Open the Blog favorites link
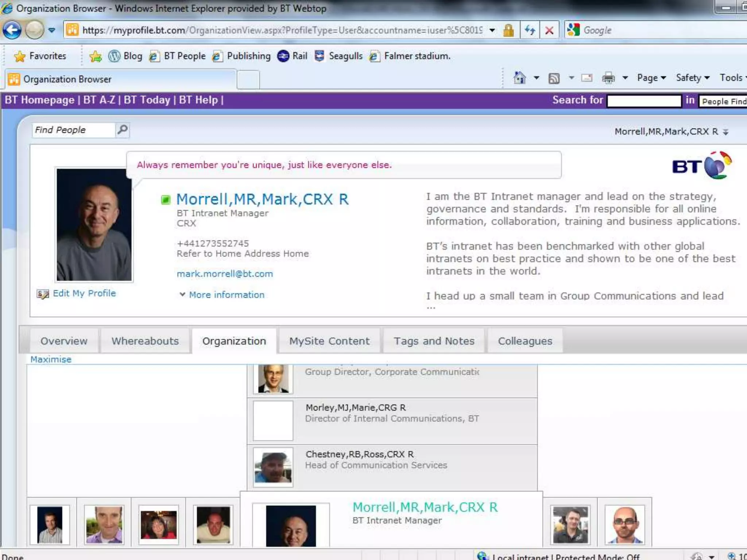Screen dimensions: 747x560 tap(125, 56)
